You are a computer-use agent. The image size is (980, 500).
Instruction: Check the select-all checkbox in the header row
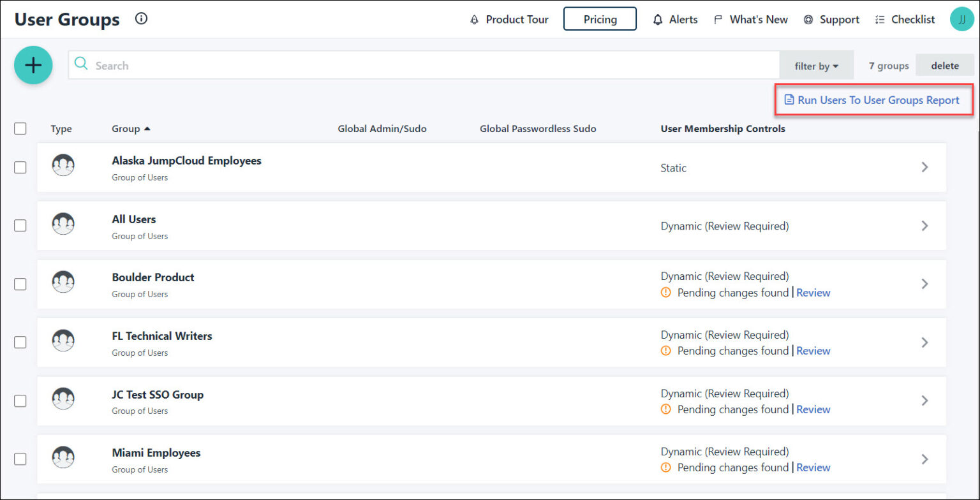pyautogui.click(x=20, y=128)
